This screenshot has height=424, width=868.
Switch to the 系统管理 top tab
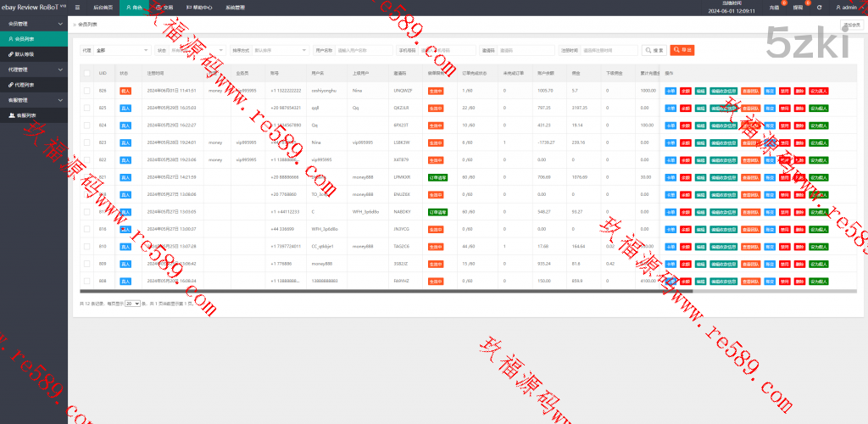[x=235, y=7]
